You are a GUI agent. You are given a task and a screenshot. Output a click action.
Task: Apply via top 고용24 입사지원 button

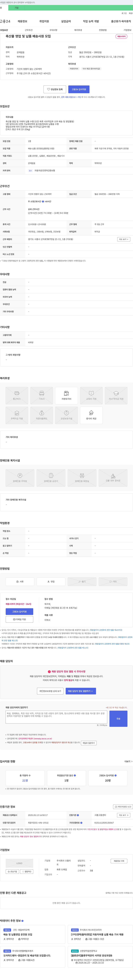(x=79, y=89)
